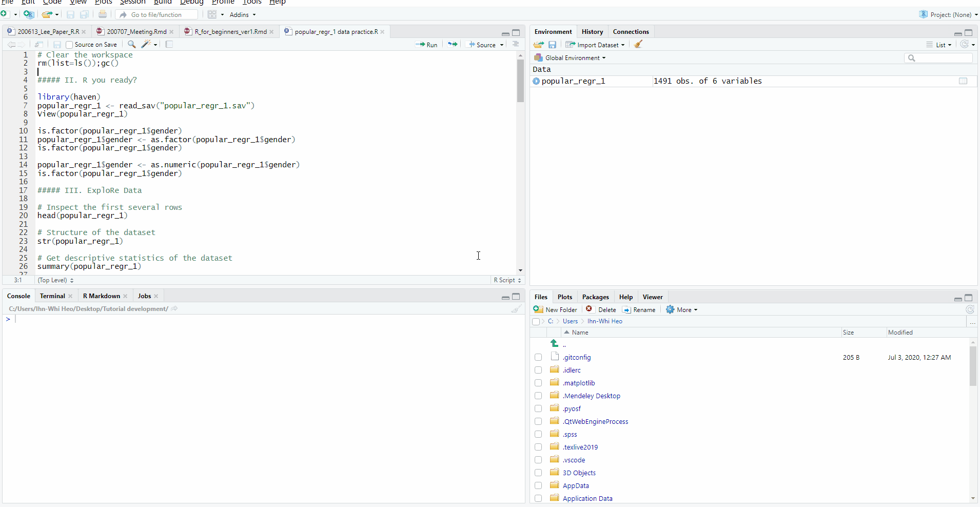Click the compile report notebook icon
This screenshot has width=980, height=507.
[x=169, y=45]
